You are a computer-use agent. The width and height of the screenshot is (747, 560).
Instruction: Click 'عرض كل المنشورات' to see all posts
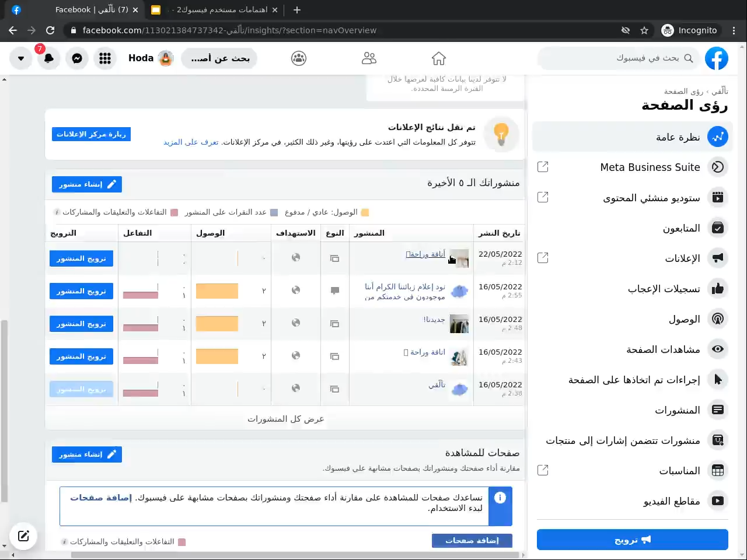click(x=285, y=419)
